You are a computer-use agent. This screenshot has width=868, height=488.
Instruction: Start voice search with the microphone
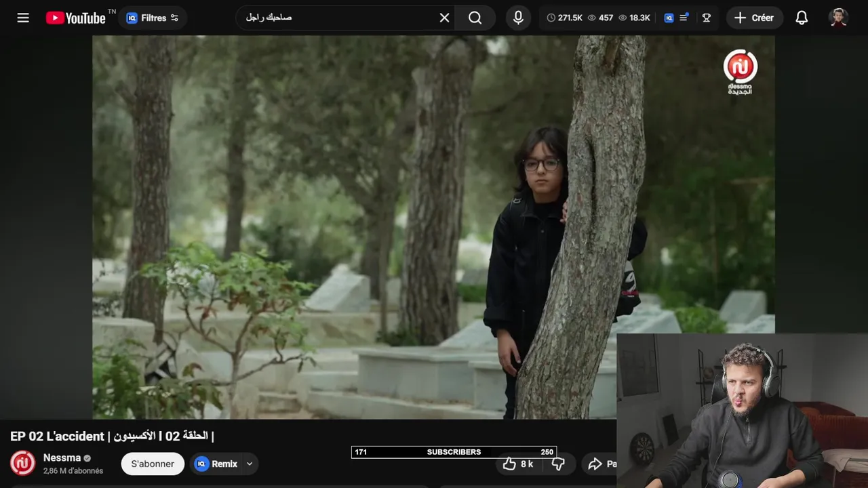518,18
